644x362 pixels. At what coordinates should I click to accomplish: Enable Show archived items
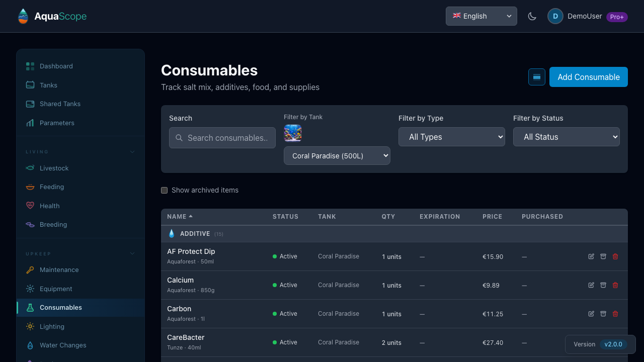pos(164,190)
